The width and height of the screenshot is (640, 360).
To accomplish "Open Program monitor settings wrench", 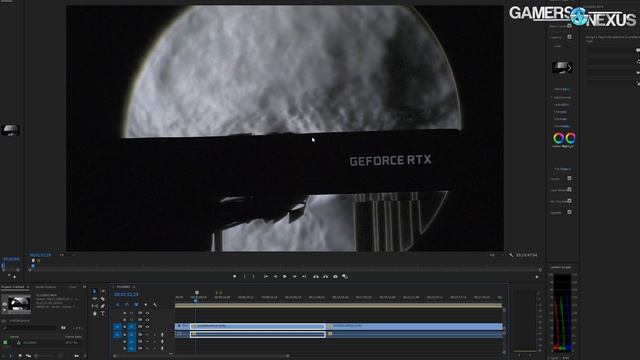I will click(511, 255).
